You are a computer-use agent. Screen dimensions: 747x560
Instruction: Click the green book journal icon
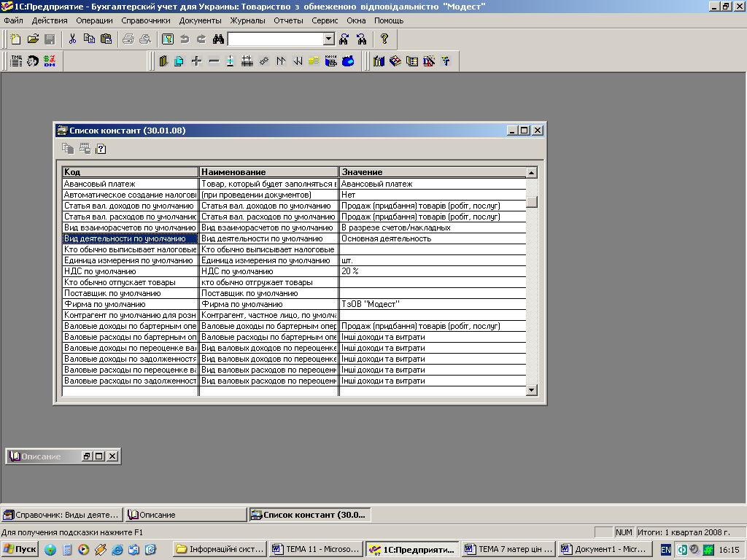pos(163,61)
